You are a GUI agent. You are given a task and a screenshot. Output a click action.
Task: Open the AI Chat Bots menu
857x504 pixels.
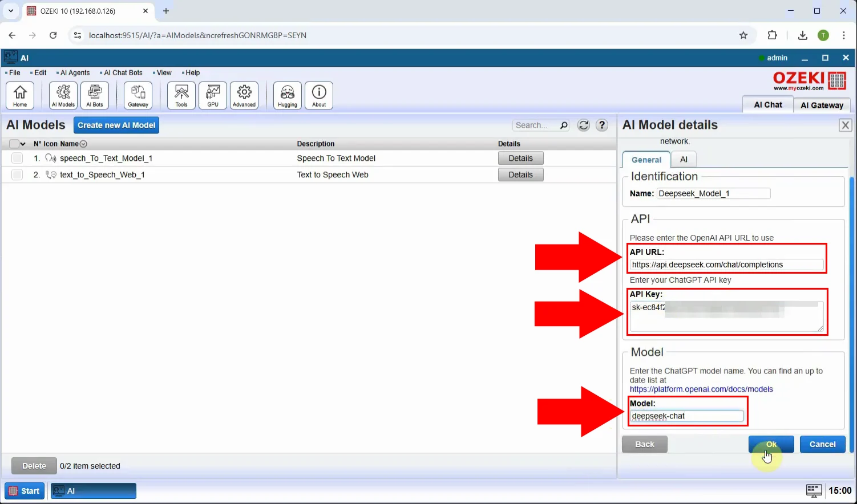point(123,73)
